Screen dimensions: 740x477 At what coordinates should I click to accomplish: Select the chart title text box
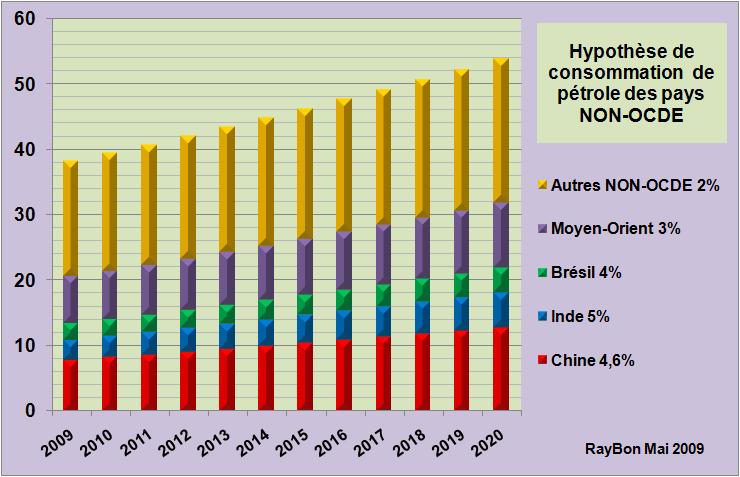coord(631,84)
